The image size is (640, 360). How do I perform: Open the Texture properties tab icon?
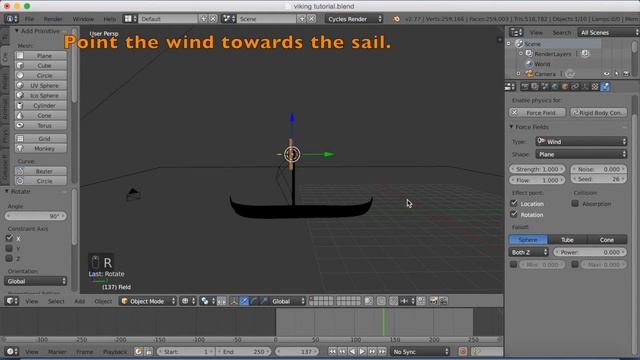(595, 87)
